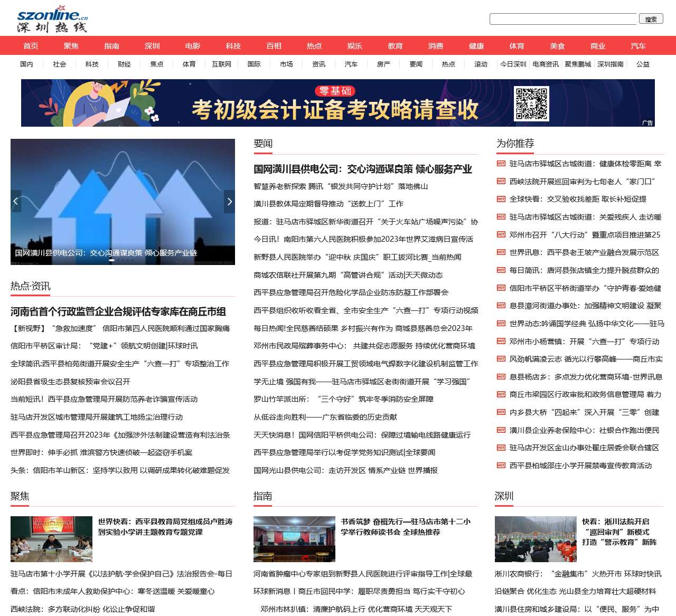The image size is (676, 616).
Task: Select 互联网 in the secondary menu
Action: click(x=221, y=64)
